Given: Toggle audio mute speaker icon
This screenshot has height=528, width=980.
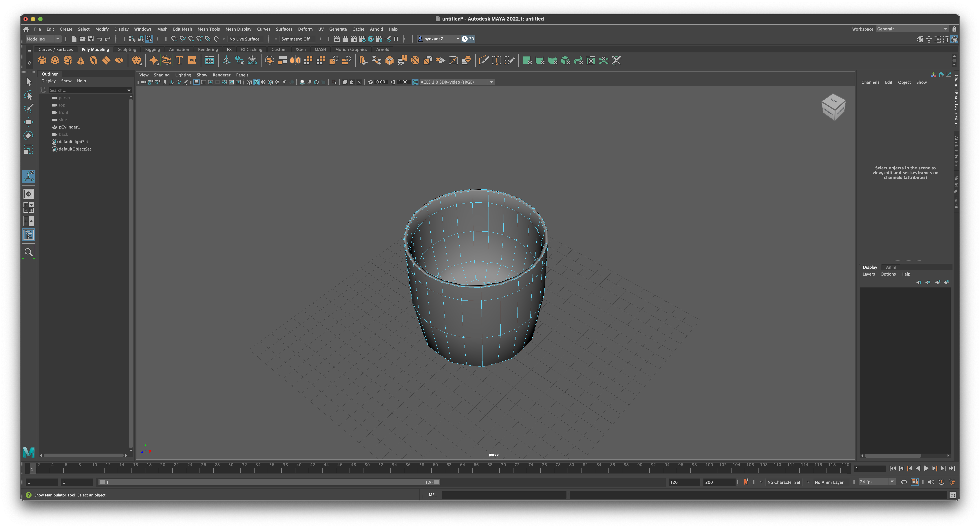Looking at the screenshot, I should click(930, 482).
